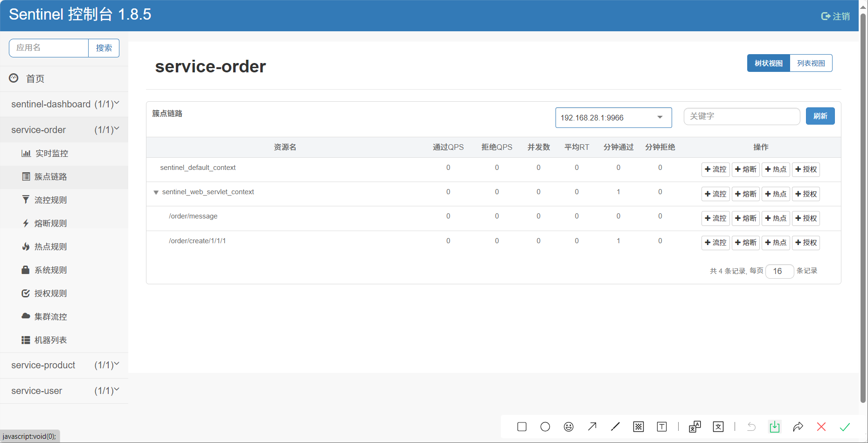Add 授权 rule for sentinel_web_servlet_context
The image size is (868, 443).
[x=806, y=194]
